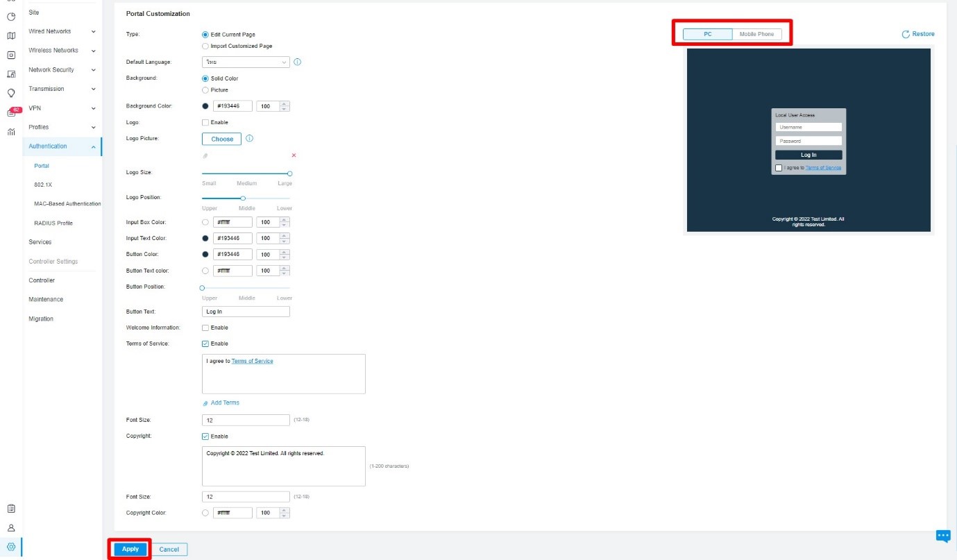Screen dimensions: 957x560
Task: Select Import Customized Page radio
Action: coord(205,46)
